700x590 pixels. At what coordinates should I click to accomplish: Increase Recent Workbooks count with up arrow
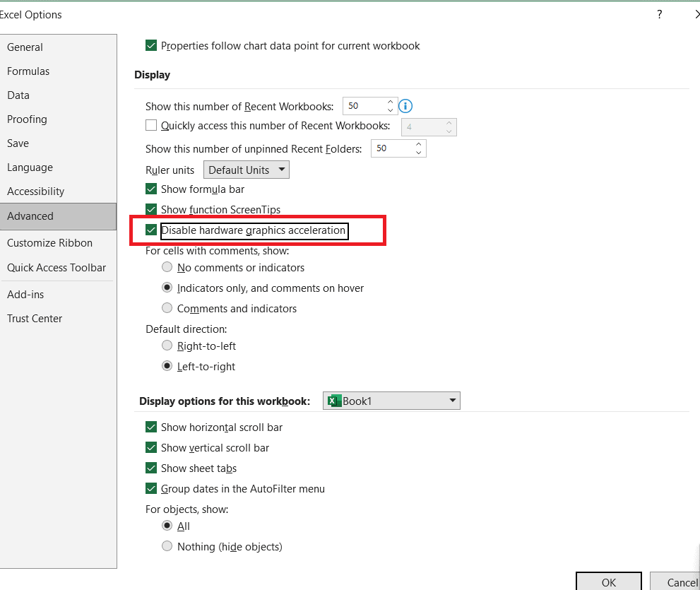click(x=389, y=102)
